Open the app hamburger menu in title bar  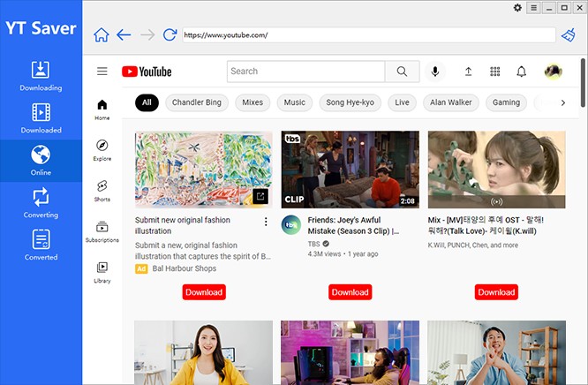[x=533, y=7]
